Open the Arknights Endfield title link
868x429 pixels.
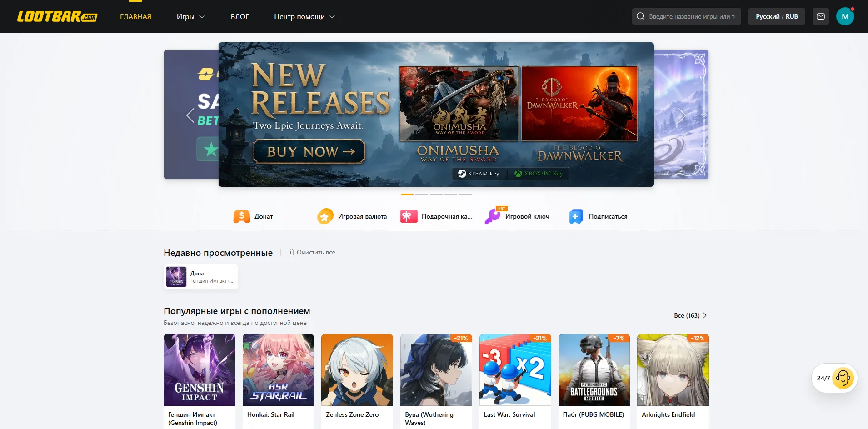668,414
